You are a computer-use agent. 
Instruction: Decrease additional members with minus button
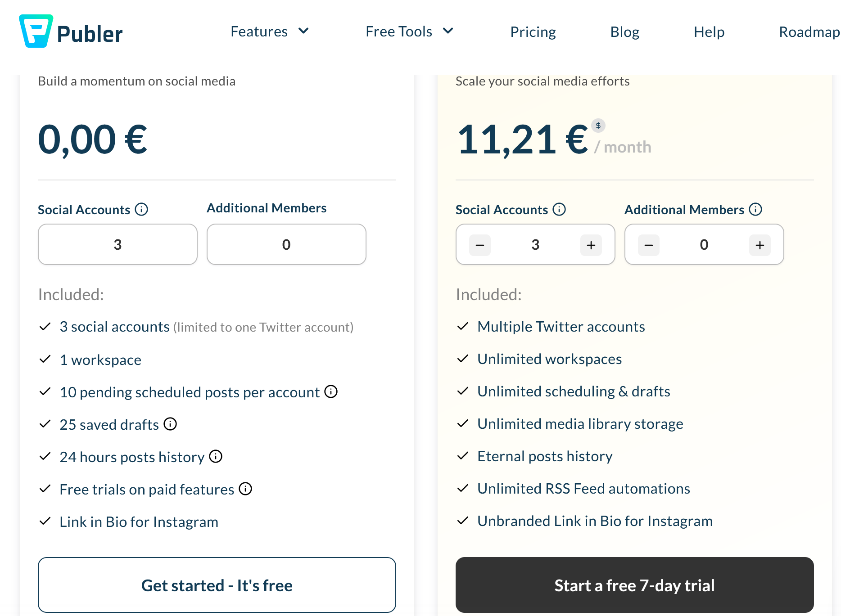649,245
